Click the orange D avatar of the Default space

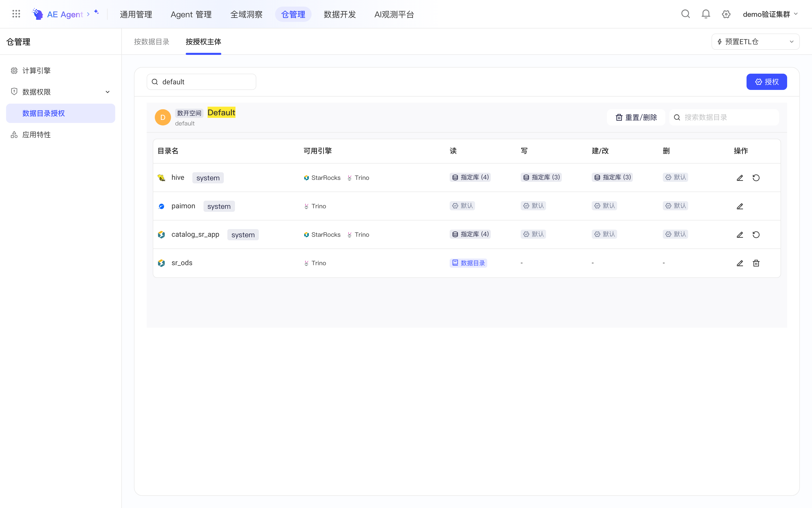pos(163,117)
